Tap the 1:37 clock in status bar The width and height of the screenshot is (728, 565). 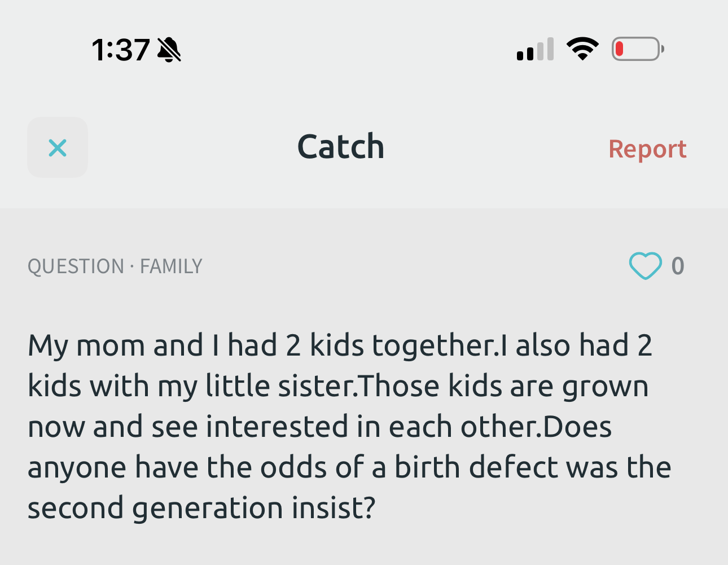coord(121,50)
